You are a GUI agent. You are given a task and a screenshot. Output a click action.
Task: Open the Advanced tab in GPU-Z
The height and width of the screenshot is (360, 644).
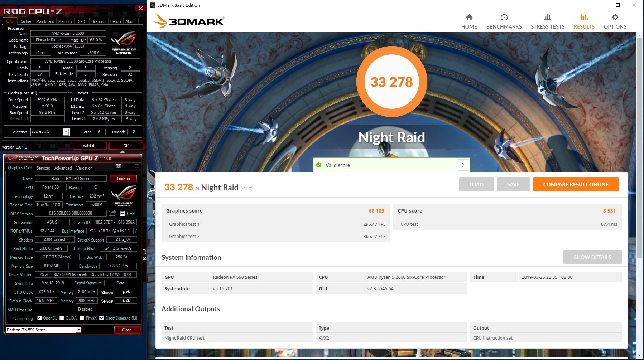pos(63,168)
